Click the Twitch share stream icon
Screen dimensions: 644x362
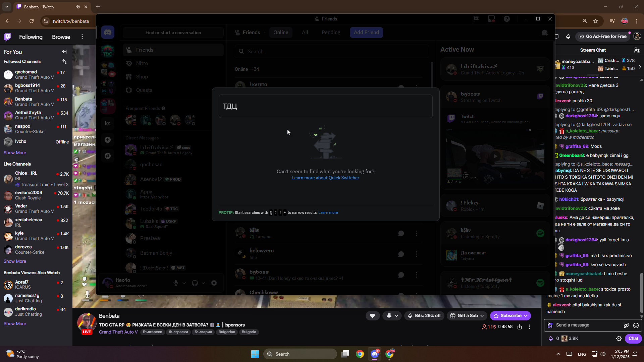(520, 327)
